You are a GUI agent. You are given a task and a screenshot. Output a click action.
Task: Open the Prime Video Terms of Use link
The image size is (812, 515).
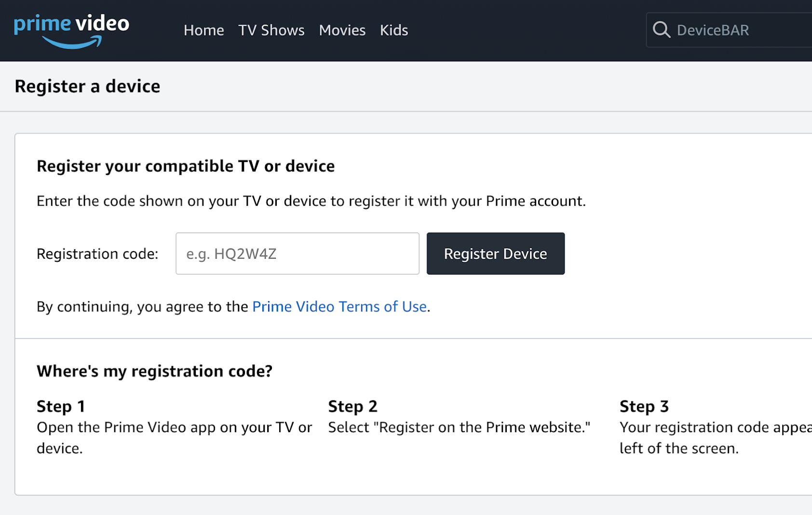pyautogui.click(x=339, y=306)
